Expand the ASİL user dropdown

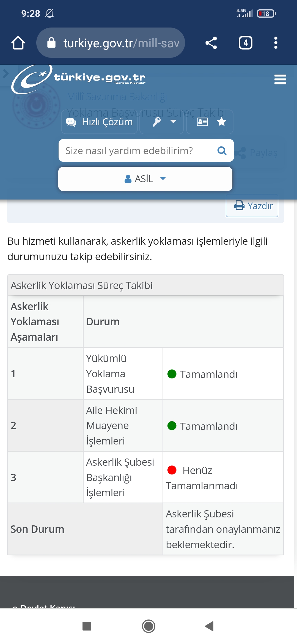point(145,179)
